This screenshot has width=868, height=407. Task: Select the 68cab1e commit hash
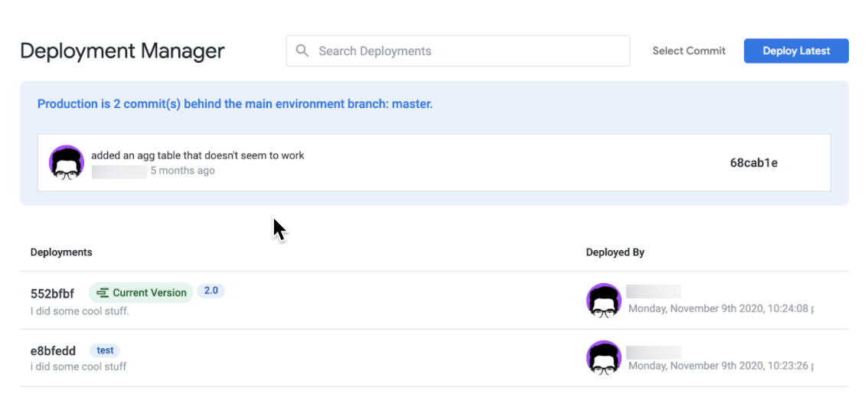pos(753,162)
